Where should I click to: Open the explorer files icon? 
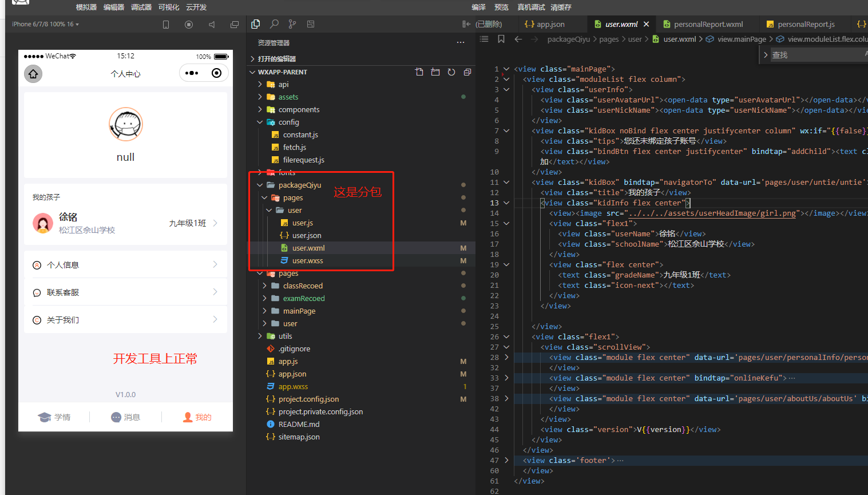coord(256,24)
